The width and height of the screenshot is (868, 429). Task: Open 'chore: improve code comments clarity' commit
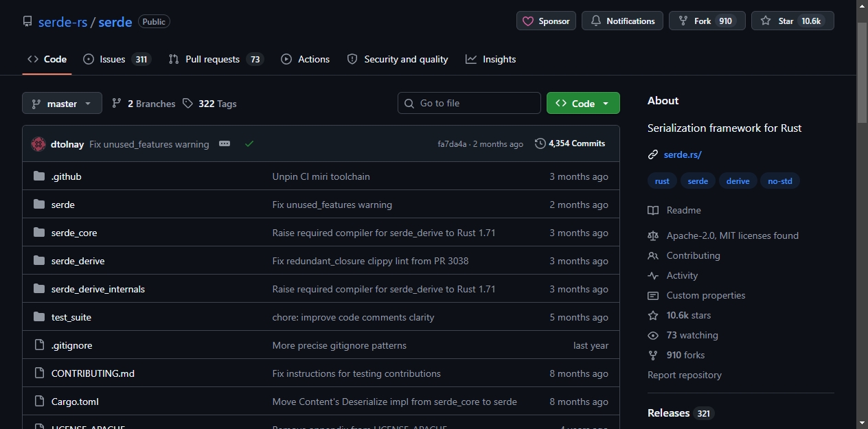[354, 317]
